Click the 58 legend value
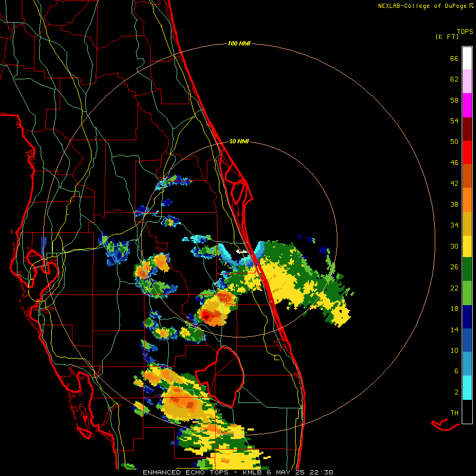The image size is (476, 476). 454,100
